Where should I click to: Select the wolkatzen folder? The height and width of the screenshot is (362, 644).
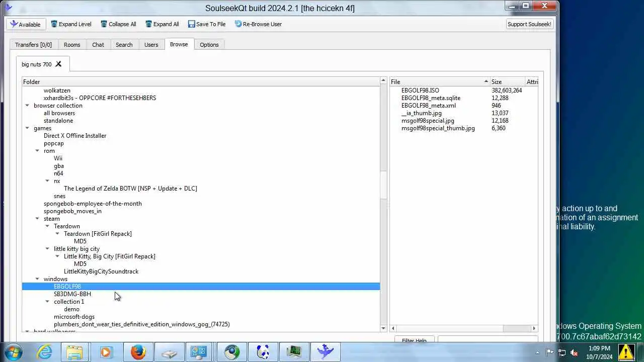coord(57,90)
